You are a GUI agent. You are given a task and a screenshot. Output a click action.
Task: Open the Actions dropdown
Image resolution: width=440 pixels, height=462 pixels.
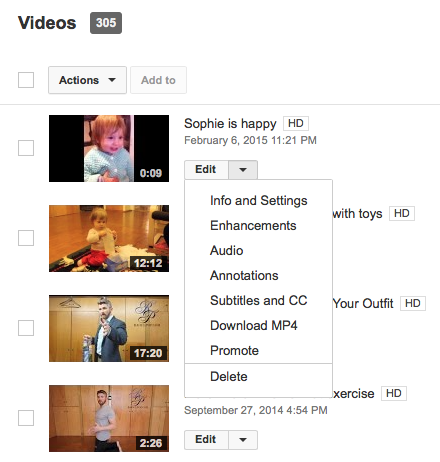(87, 80)
